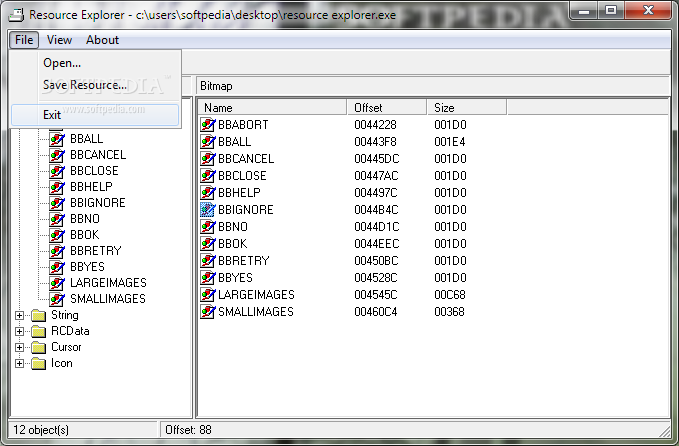Image resolution: width=679 pixels, height=446 pixels.
Task: Click the BBYES icon in the tree
Action: tap(57, 267)
